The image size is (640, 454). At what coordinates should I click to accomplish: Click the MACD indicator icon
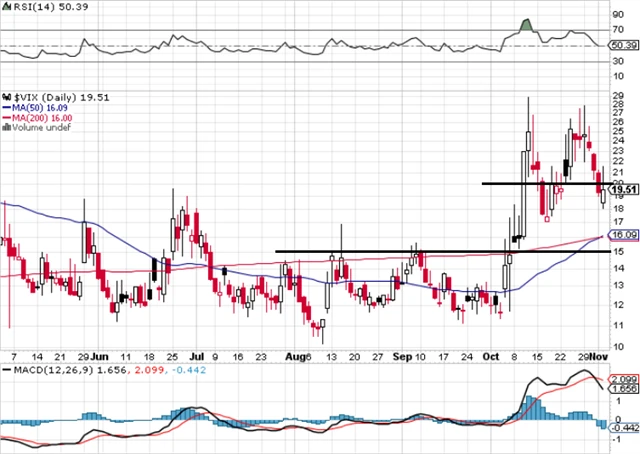(x=5, y=369)
